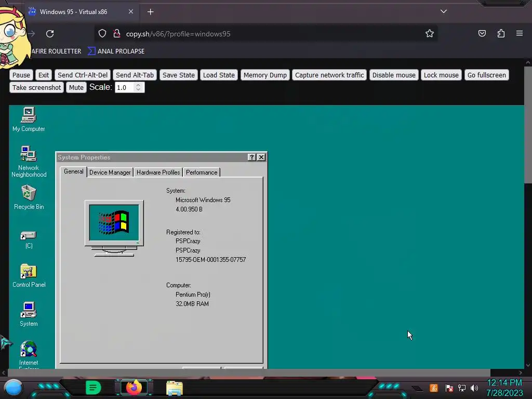Click the flag notification tray icon
The width and height of the screenshot is (532, 399).
(449, 388)
